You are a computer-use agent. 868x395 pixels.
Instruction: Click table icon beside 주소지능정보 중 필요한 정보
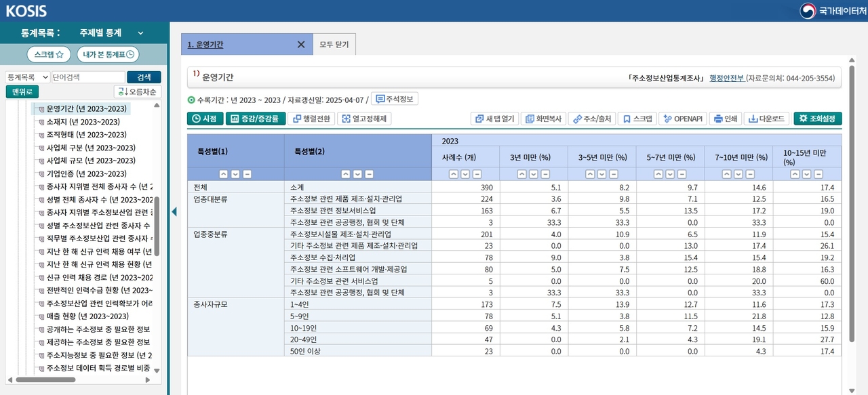pos(41,355)
